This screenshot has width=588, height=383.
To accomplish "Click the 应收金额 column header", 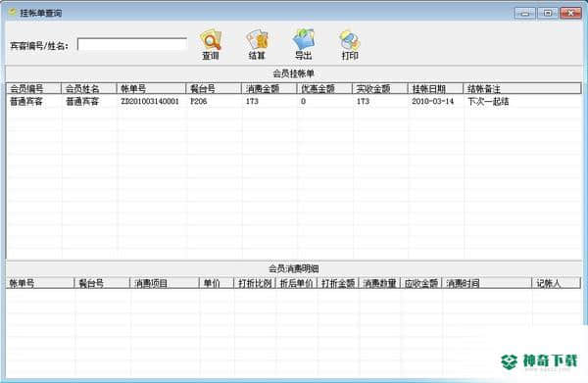I will coord(421,283).
